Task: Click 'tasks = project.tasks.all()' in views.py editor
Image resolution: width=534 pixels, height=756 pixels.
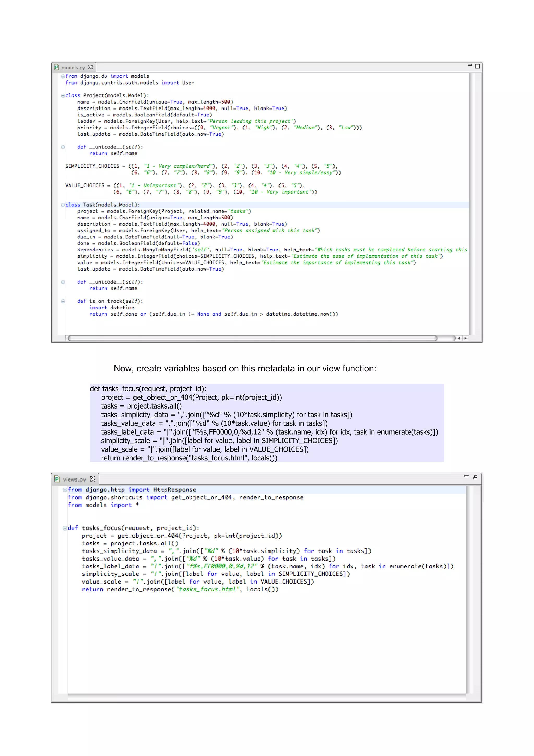Action: pos(130,543)
